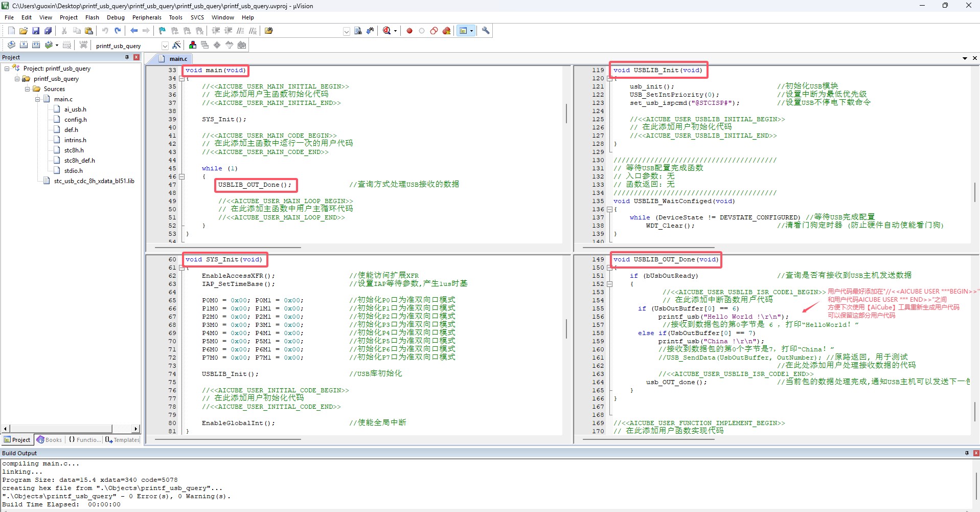Open Manage Project Items icon

pos(192,45)
